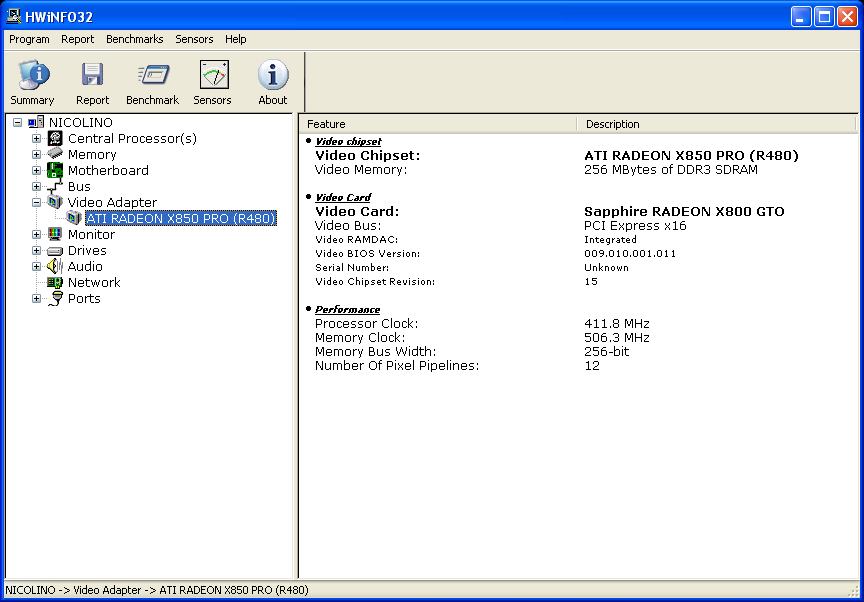The image size is (864, 602).
Task: Click the Video Adapter icon
Action: pyautogui.click(x=55, y=202)
